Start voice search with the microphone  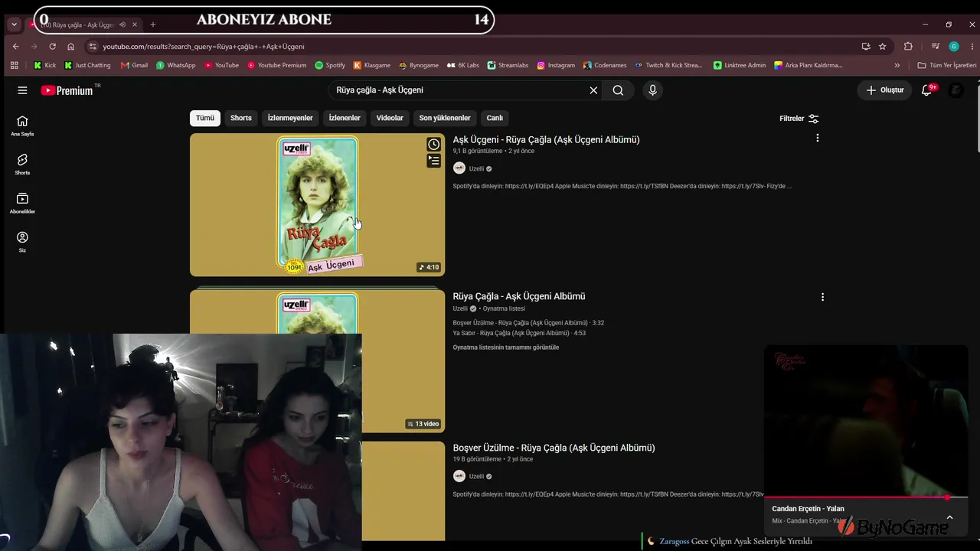click(x=652, y=90)
